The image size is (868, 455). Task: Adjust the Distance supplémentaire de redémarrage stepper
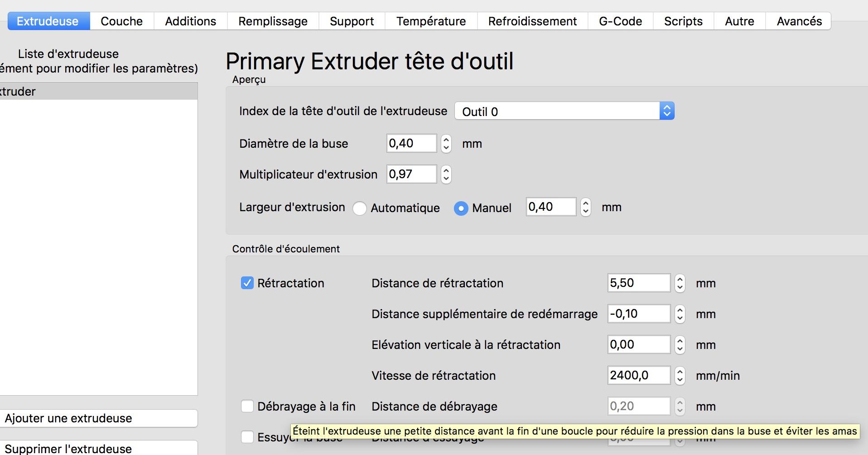(680, 314)
